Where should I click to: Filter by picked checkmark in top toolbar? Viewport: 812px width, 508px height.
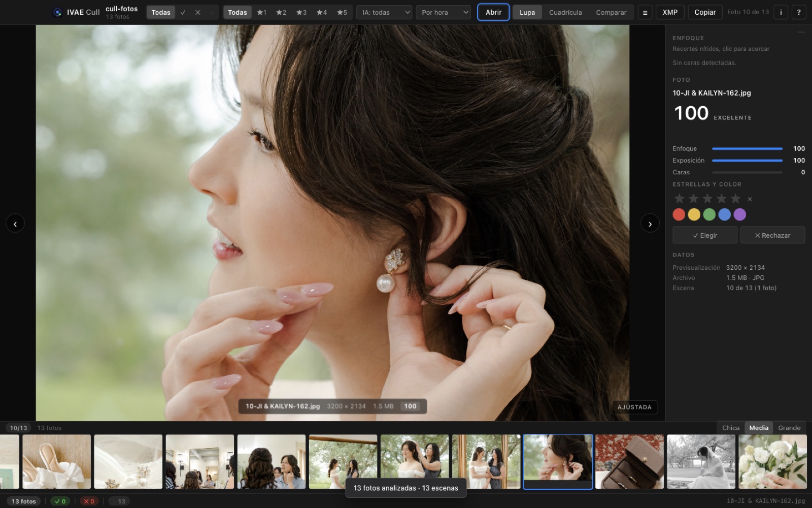183,12
